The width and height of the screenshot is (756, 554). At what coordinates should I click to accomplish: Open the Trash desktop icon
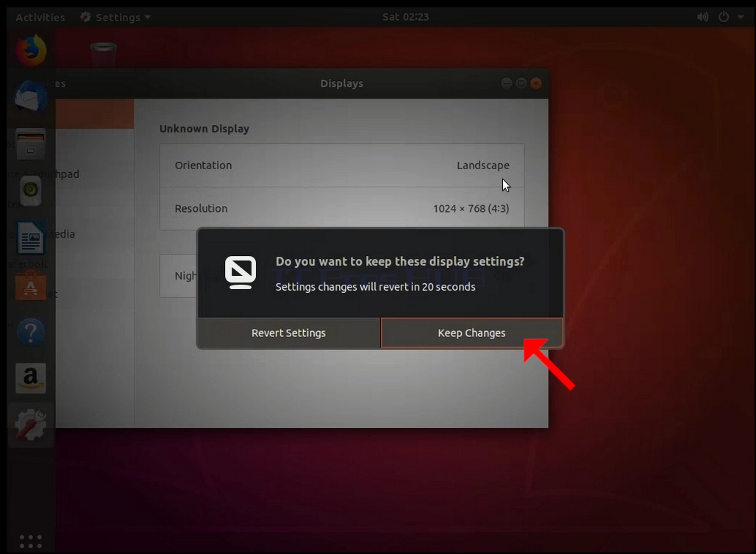103,53
